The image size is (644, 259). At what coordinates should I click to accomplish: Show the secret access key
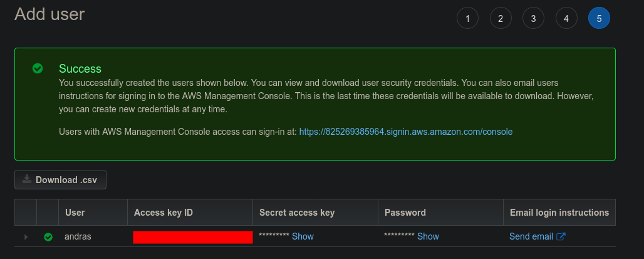point(303,236)
